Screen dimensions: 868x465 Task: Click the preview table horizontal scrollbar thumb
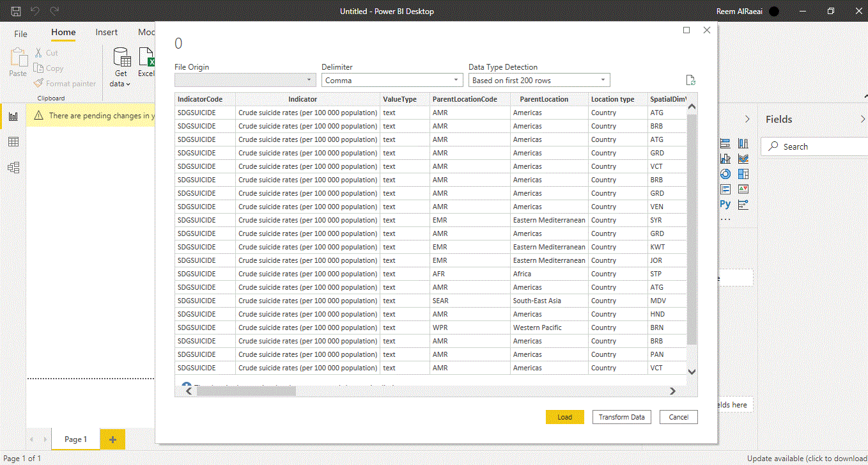[246, 391]
